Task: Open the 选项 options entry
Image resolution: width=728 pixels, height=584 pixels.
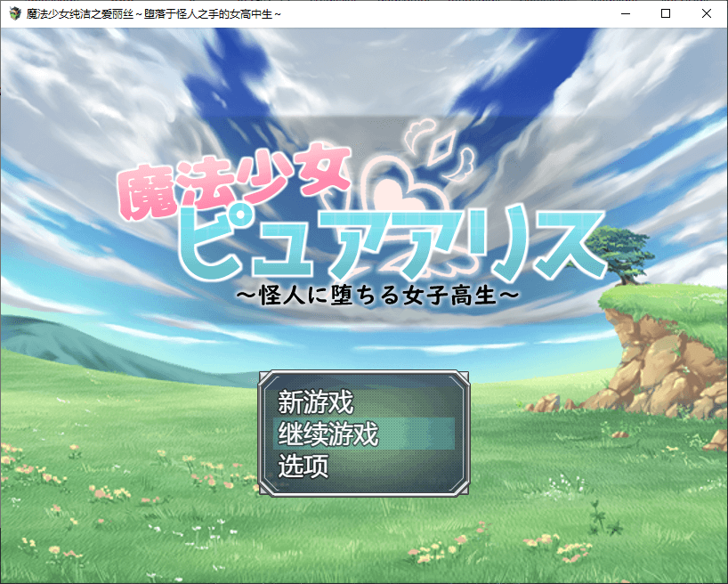Action: point(303,466)
